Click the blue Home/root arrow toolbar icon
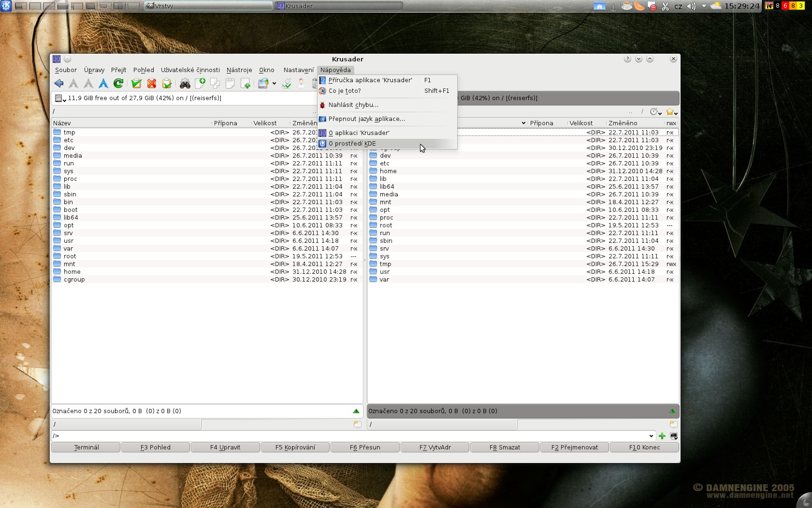Screen dimensions: 812x508 [x=103, y=83]
